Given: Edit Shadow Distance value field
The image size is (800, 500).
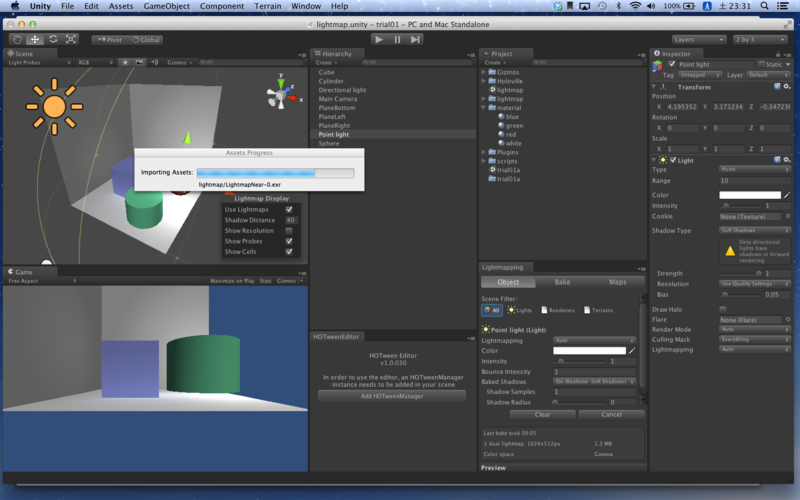Looking at the screenshot, I should tap(291, 220).
